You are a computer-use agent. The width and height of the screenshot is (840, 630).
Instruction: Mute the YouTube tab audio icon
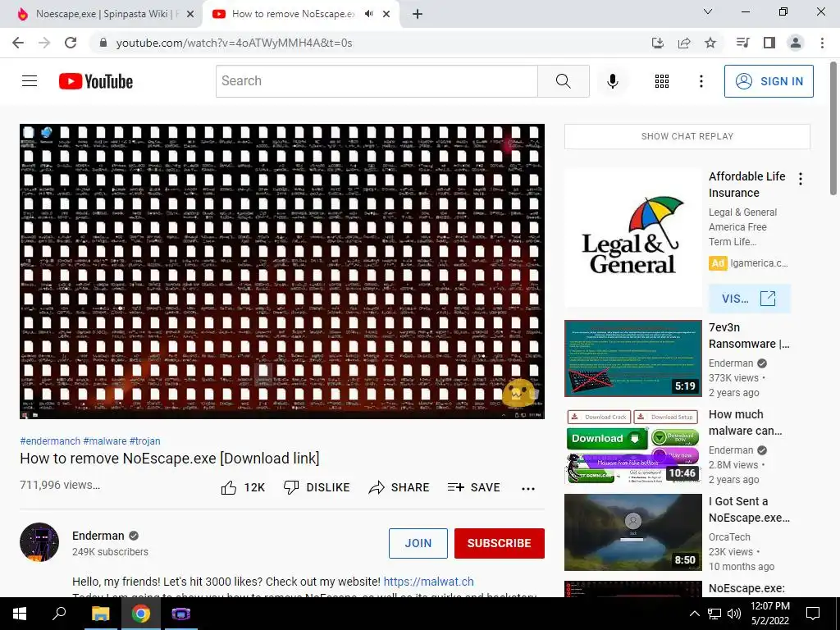pos(368,14)
